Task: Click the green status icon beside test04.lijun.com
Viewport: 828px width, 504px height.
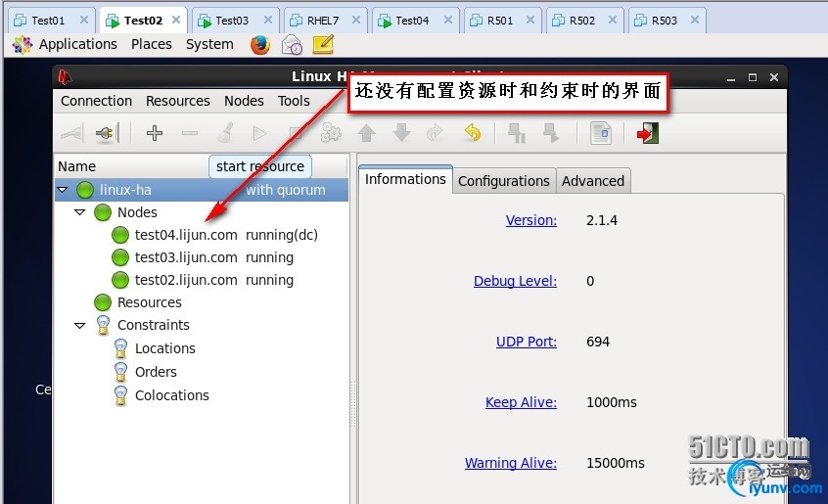Action: [x=120, y=235]
